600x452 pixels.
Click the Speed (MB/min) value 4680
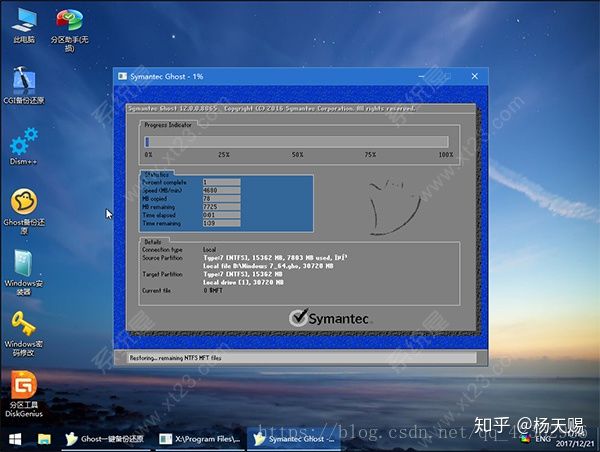click(221, 190)
